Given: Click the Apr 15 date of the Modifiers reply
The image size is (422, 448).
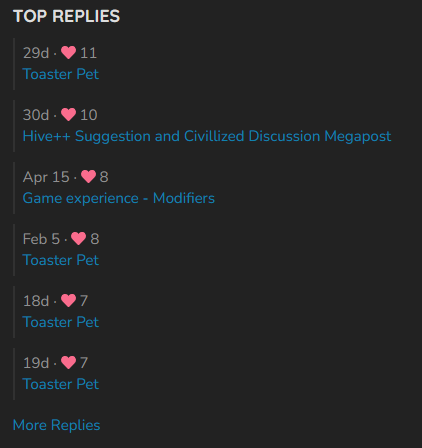Looking at the screenshot, I should [46, 177].
